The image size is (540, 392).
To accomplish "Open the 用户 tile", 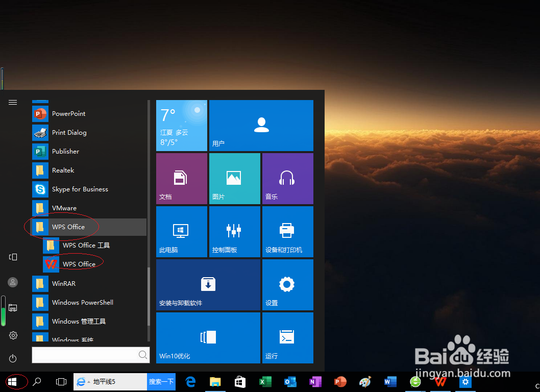I will (261, 126).
